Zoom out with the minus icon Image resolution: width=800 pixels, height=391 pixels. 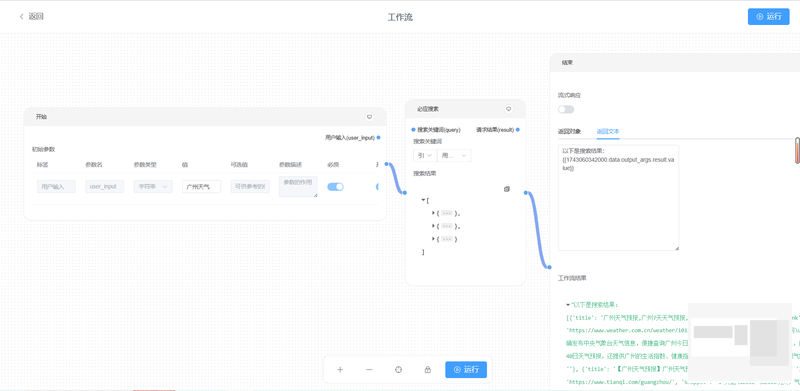(x=369, y=370)
